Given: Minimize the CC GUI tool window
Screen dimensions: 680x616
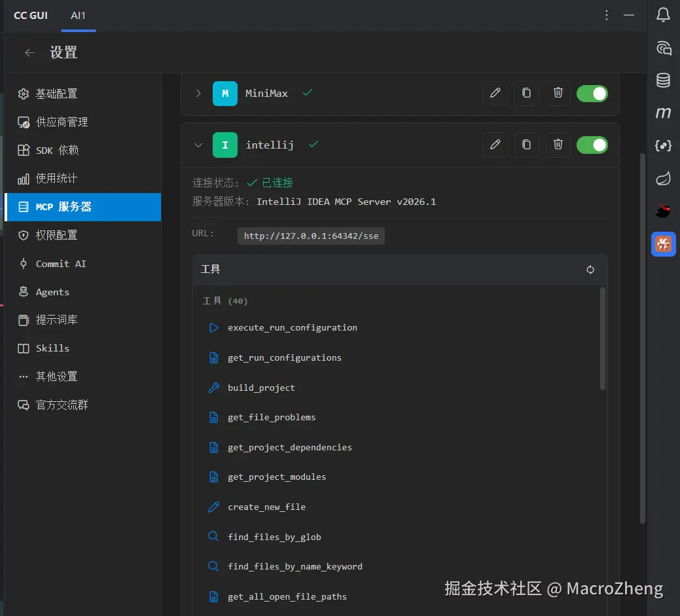Looking at the screenshot, I should (629, 15).
